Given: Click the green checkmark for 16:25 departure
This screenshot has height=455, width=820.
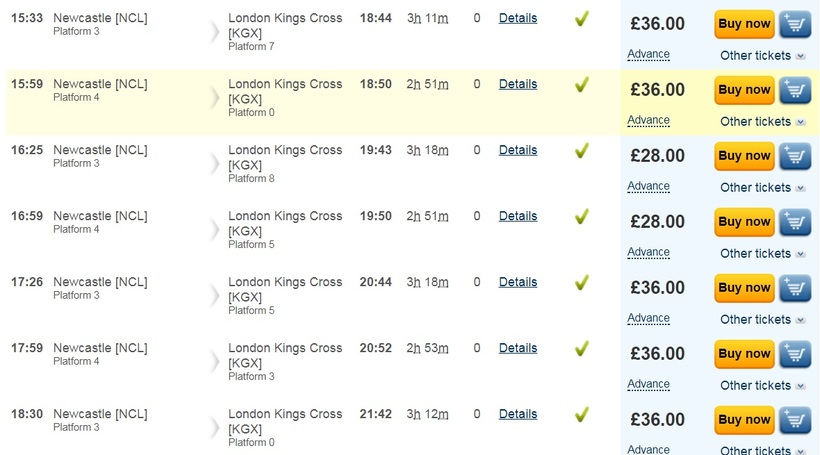Looking at the screenshot, I should click(x=582, y=151).
